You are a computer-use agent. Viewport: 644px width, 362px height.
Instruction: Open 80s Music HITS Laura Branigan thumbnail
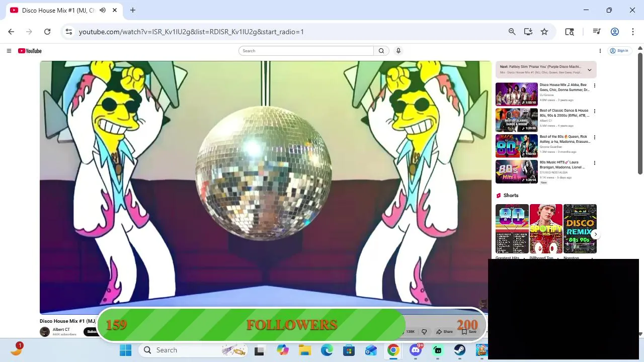point(516,171)
